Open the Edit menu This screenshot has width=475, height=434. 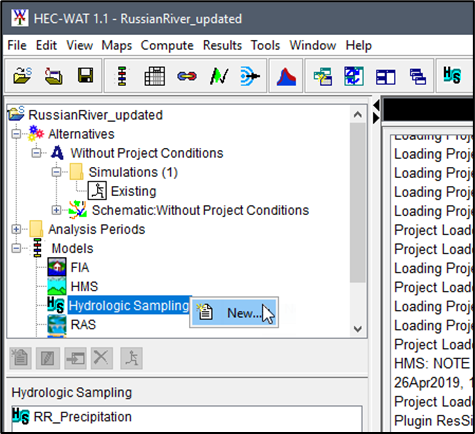[x=46, y=45]
